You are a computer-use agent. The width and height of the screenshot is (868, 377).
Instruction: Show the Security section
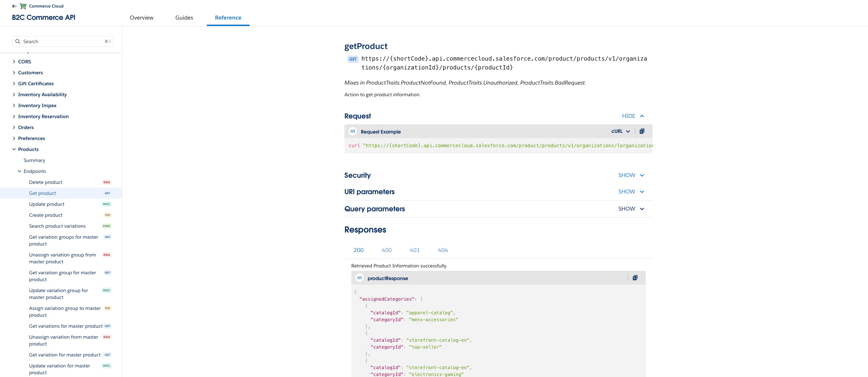pos(631,175)
